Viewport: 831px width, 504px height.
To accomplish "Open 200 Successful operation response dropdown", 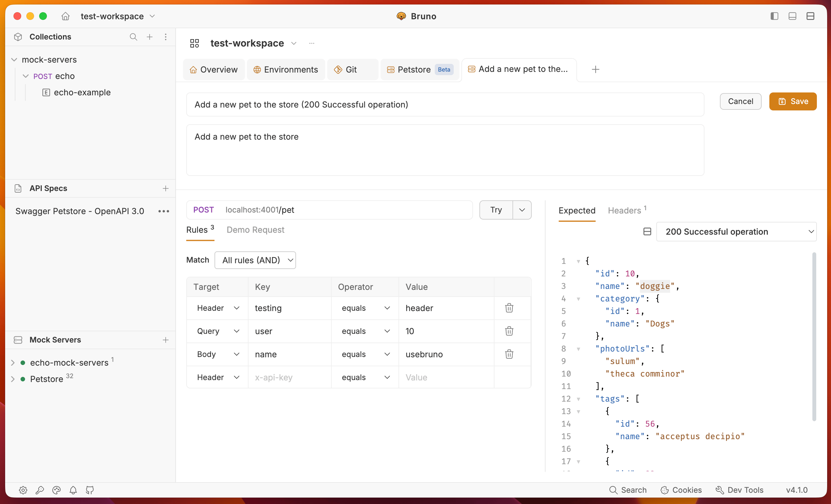I will tap(737, 231).
